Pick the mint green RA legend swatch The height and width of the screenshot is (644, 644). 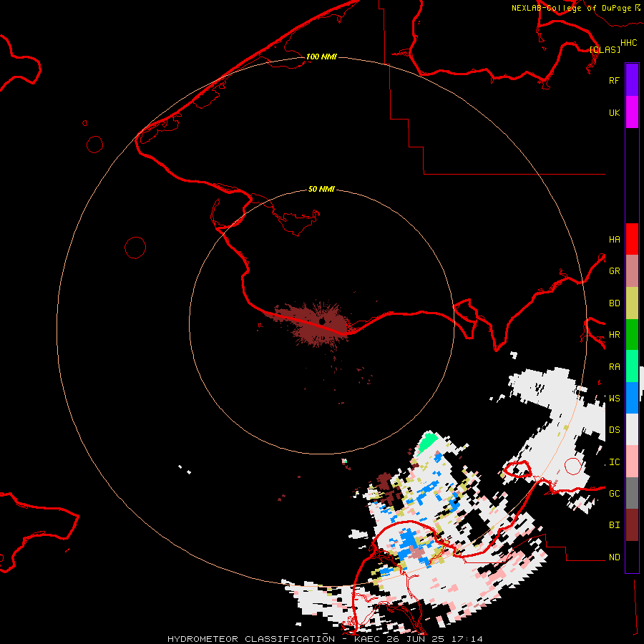632,366
